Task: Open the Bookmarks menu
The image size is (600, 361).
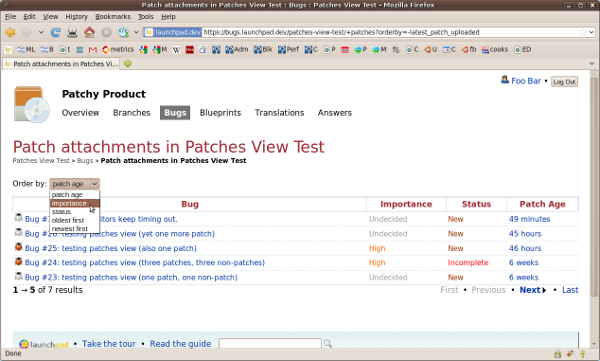Action: coord(113,16)
